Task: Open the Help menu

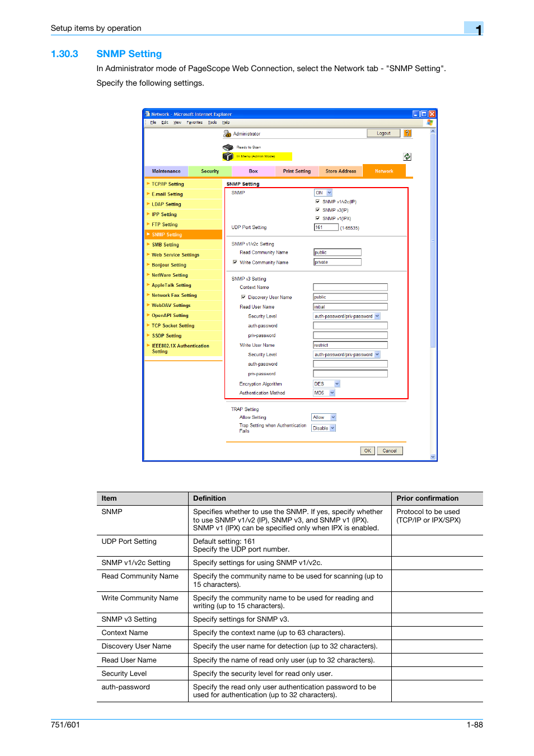Action: point(226,122)
